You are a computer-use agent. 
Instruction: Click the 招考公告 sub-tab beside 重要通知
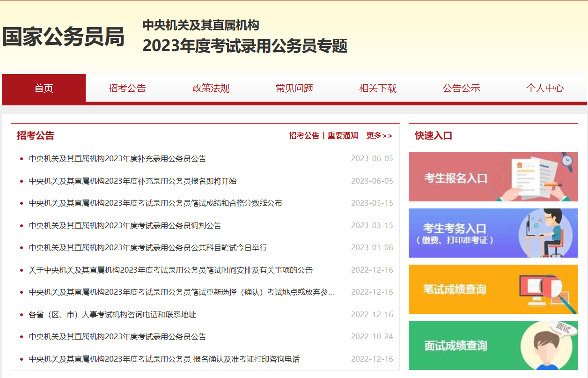304,135
